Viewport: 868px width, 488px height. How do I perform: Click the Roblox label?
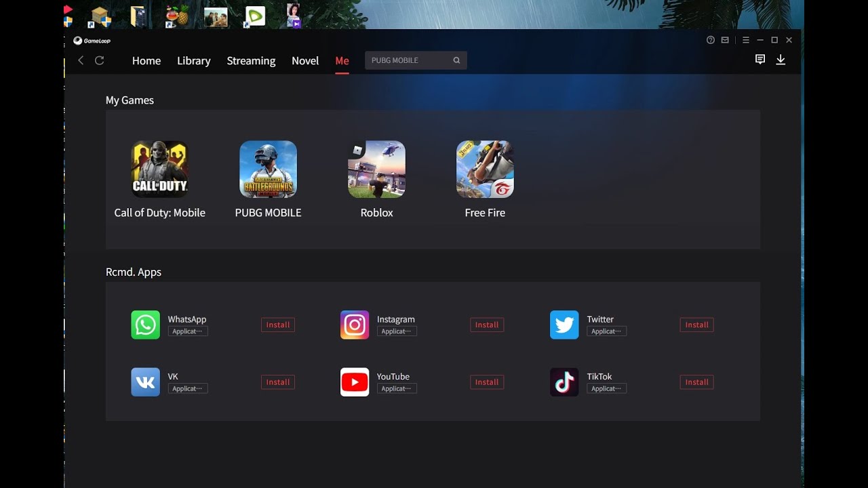[376, 212]
